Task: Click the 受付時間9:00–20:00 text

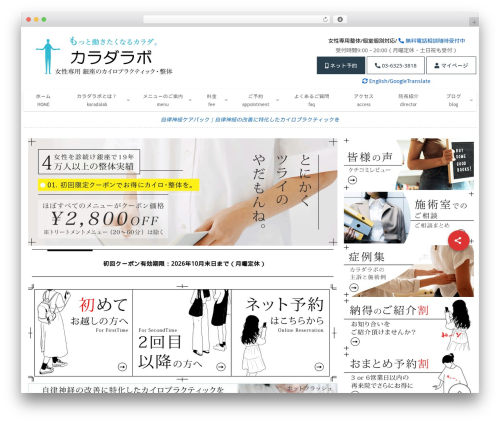Action: pos(396,50)
